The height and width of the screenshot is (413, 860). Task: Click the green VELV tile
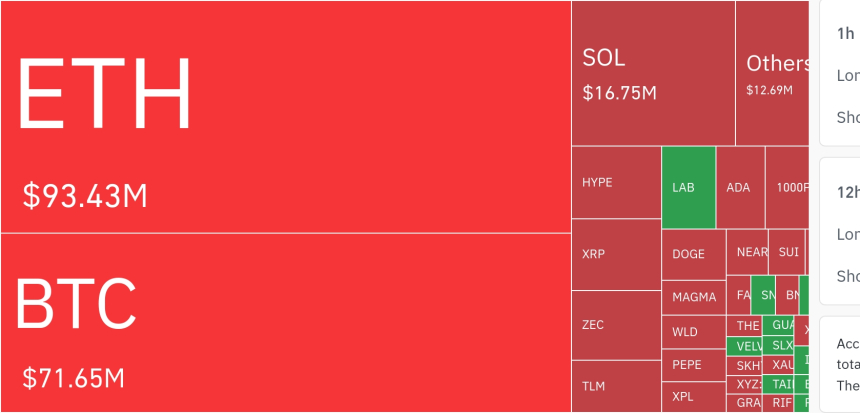pyautogui.click(x=744, y=346)
